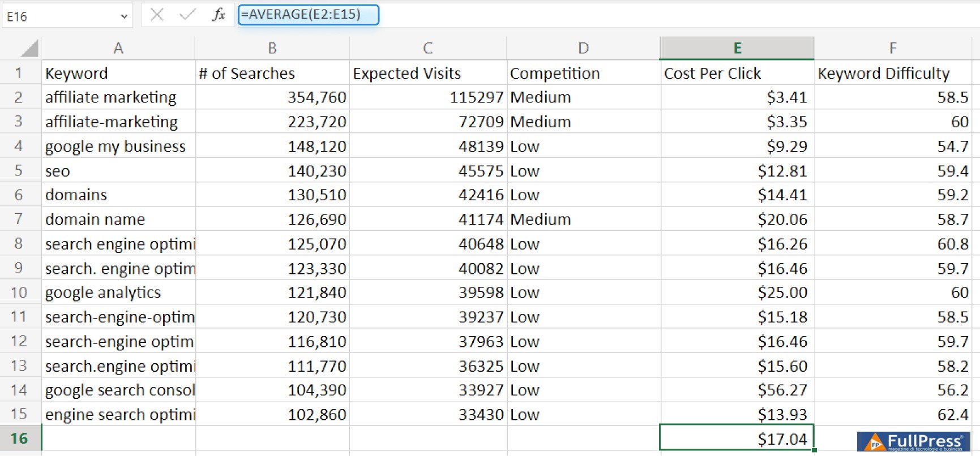Select column D header

coord(583,48)
